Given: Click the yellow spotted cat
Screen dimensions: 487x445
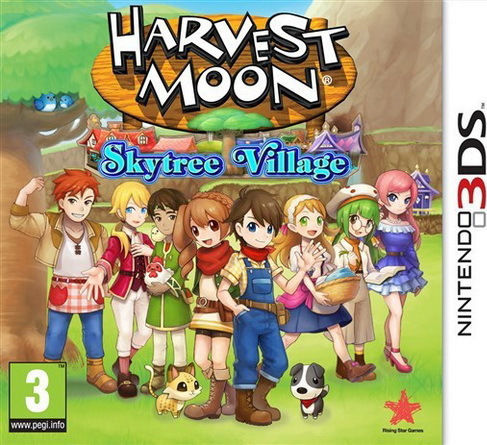Looking at the screenshot, I should 173,388.
